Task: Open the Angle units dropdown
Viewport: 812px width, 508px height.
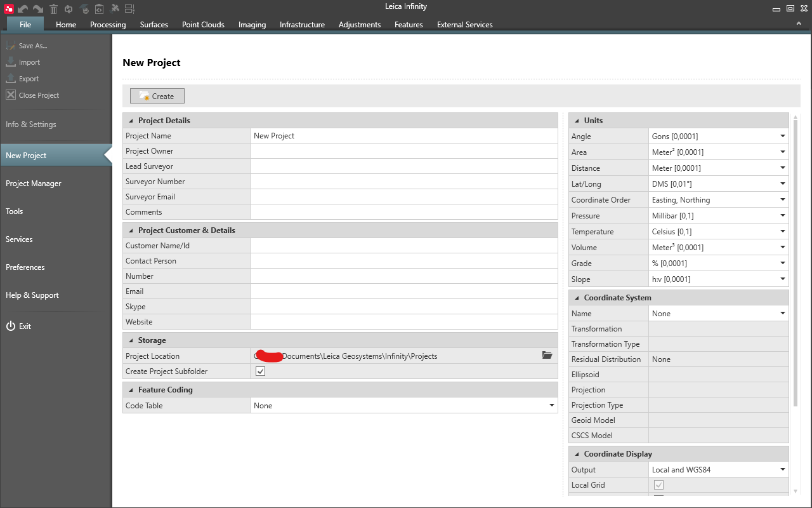Action: click(x=783, y=136)
